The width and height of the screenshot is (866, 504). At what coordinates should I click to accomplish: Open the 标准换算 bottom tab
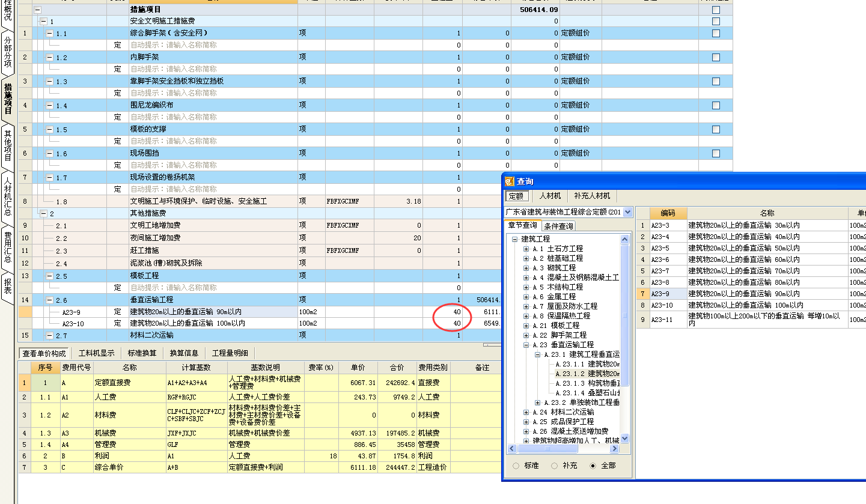coord(142,353)
